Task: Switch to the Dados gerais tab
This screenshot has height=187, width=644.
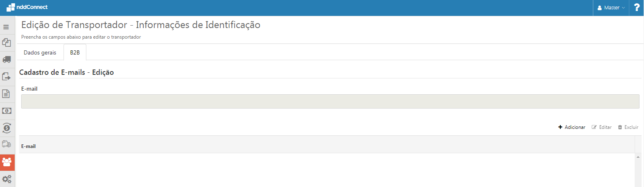Action: coord(40,52)
